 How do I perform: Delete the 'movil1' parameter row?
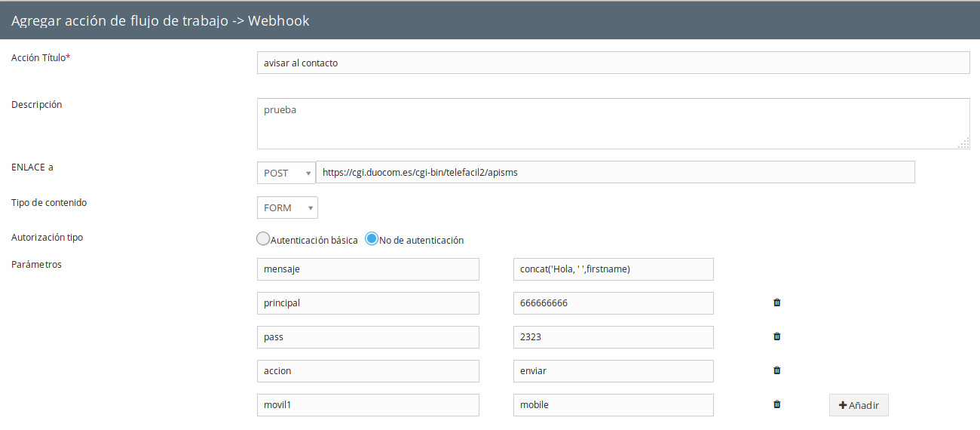pyautogui.click(x=776, y=404)
